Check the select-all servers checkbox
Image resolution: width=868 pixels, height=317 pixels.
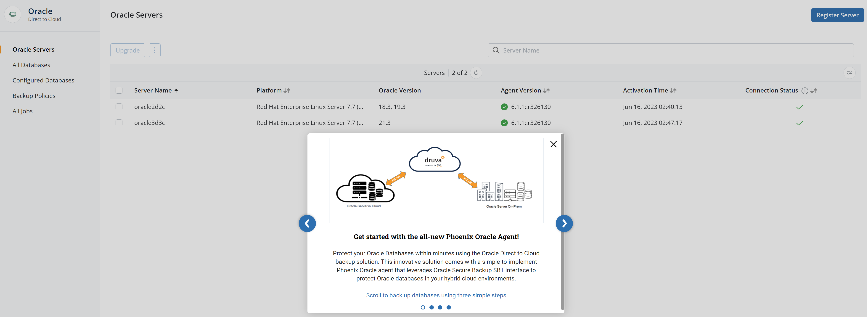(x=119, y=90)
